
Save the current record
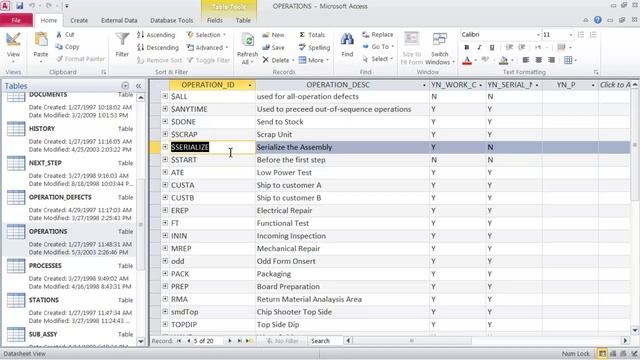pyautogui.click(x=273, y=48)
